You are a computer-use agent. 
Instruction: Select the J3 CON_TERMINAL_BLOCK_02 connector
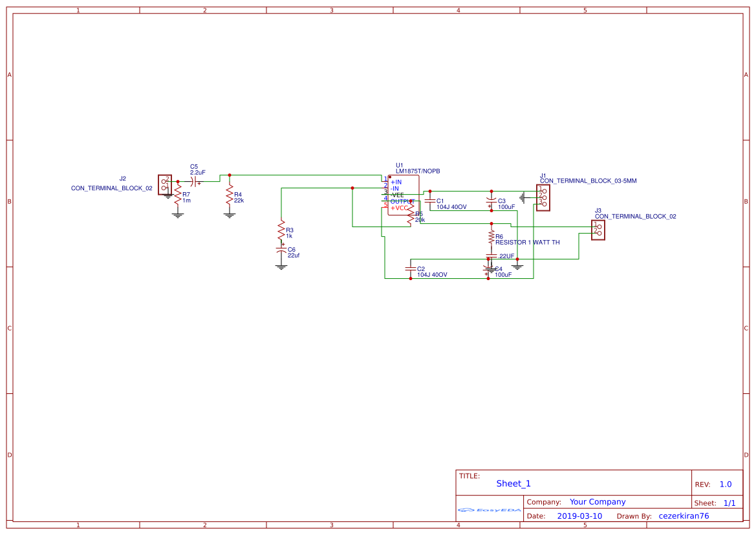[598, 229]
